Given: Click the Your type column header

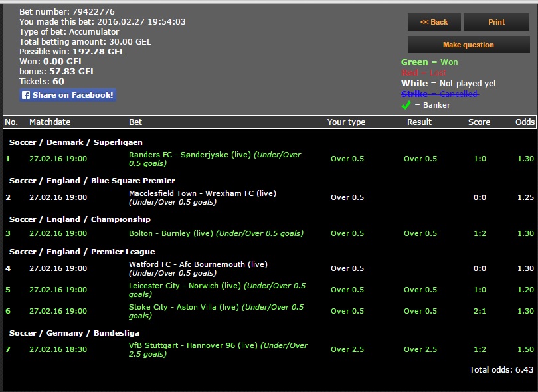Looking at the screenshot, I should (346, 122).
